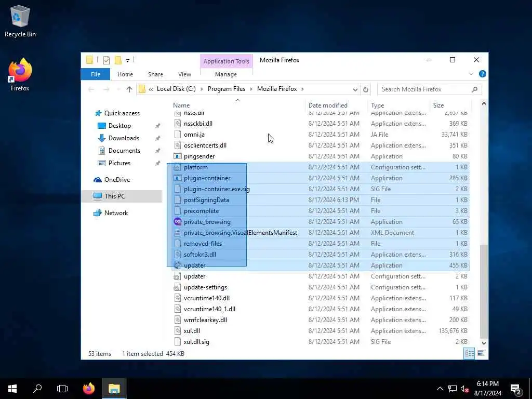The width and height of the screenshot is (532, 399).
Task: Select the platform configuration file icon
Action: [x=178, y=167]
